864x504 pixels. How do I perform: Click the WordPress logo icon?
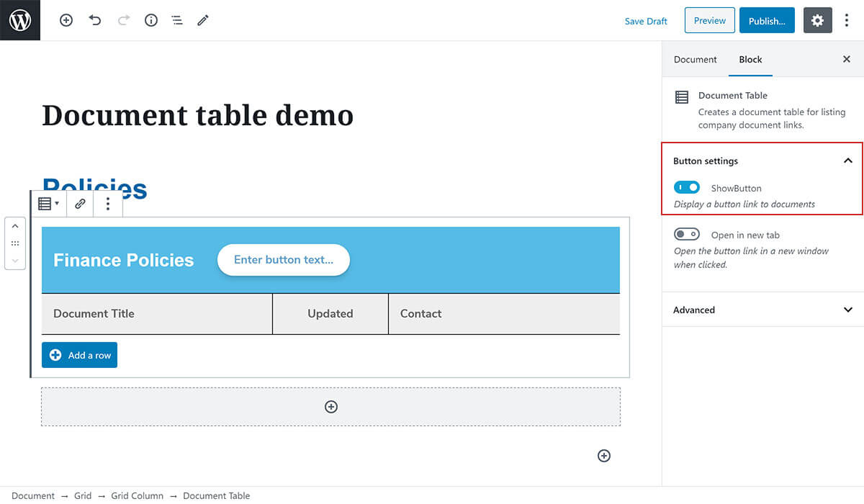pyautogui.click(x=20, y=20)
